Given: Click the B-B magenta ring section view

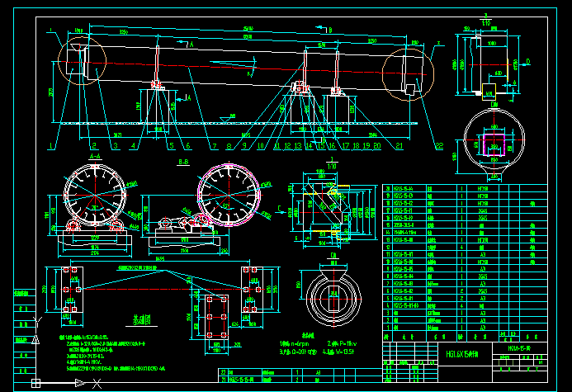Looking at the screenshot, I should [x=231, y=197].
